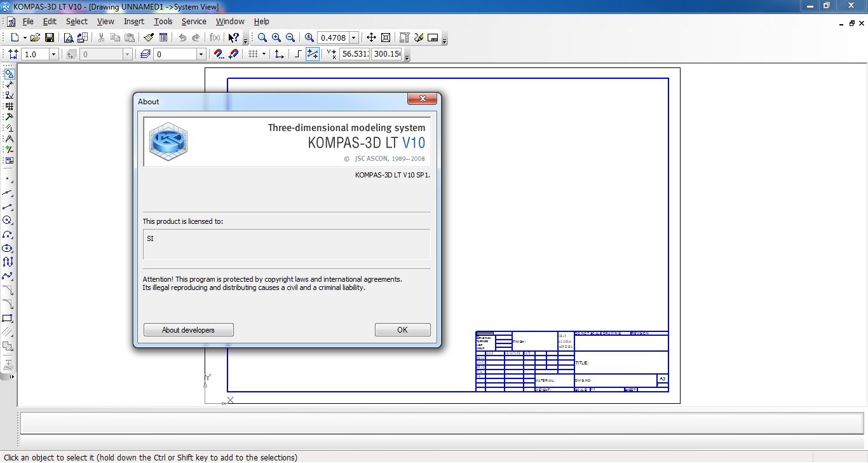Image resolution: width=868 pixels, height=463 pixels.
Task: Select the Arc tool in sidebar
Action: [x=8, y=235]
